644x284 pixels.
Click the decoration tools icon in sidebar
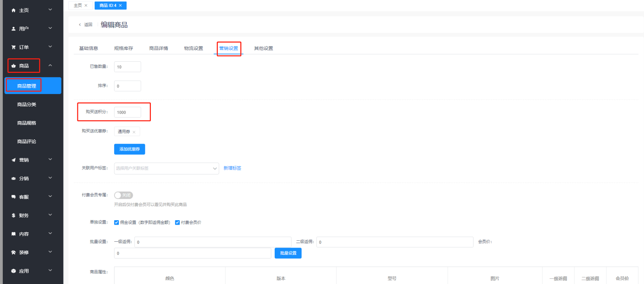click(14, 252)
